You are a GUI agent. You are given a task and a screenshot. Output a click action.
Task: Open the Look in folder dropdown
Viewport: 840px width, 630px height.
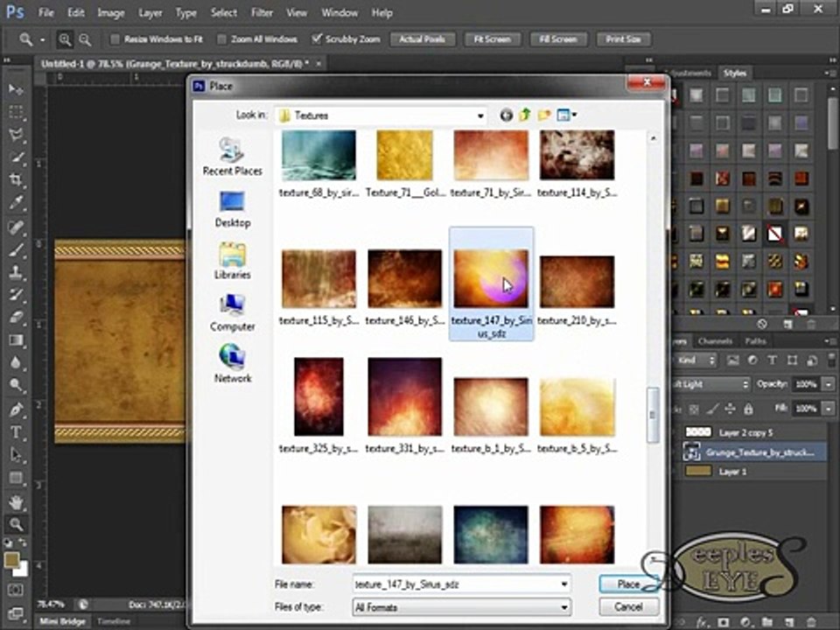click(480, 115)
